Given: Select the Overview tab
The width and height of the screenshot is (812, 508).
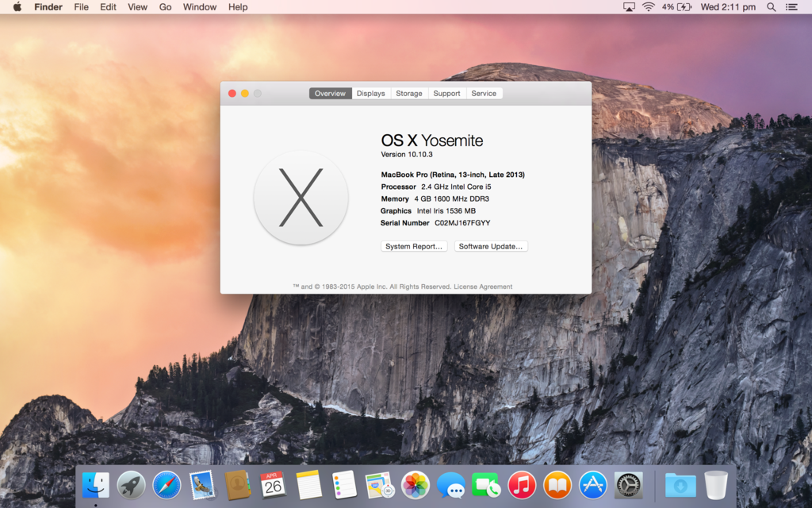Looking at the screenshot, I should 330,94.
